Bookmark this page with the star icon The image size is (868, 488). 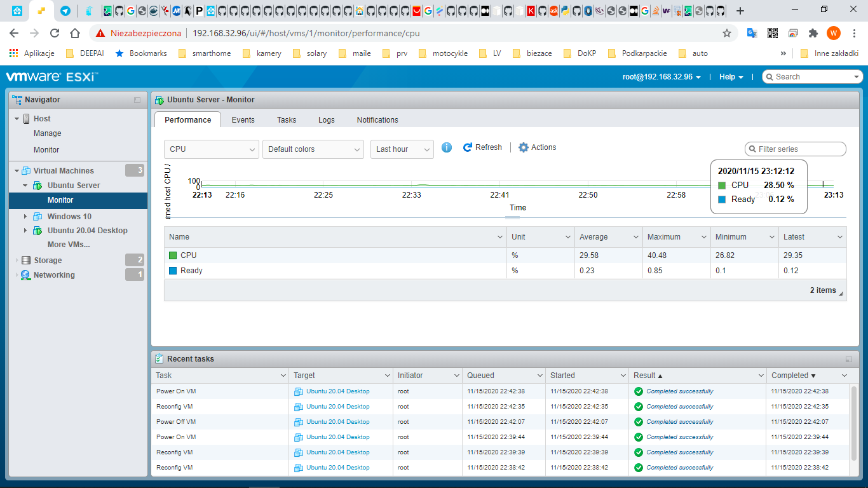pos(727,33)
